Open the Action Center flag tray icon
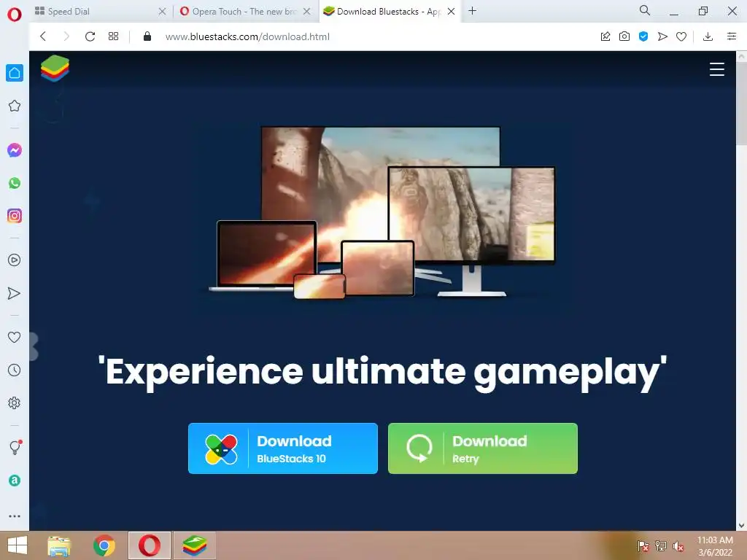747x560 pixels. coord(643,546)
